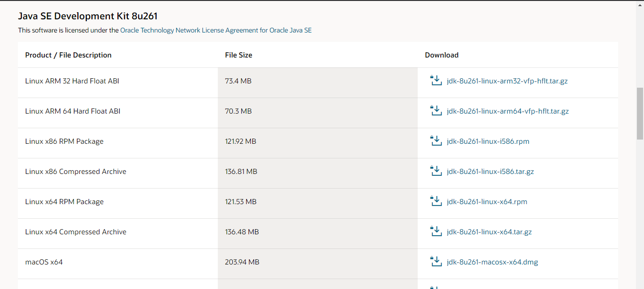Select Linux x86 RPM Package text
Viewport: 644px width, 289px height.
(x=64, y=141)
